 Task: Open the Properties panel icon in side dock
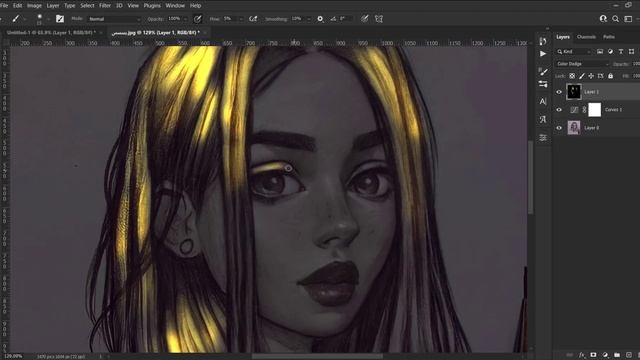tap(543, 138)
